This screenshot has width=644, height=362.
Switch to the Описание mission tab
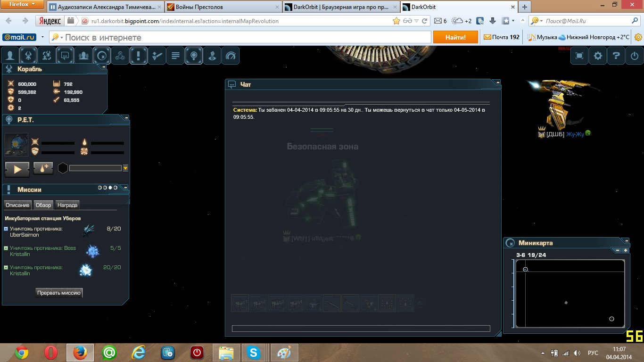(x=17, y=205)
